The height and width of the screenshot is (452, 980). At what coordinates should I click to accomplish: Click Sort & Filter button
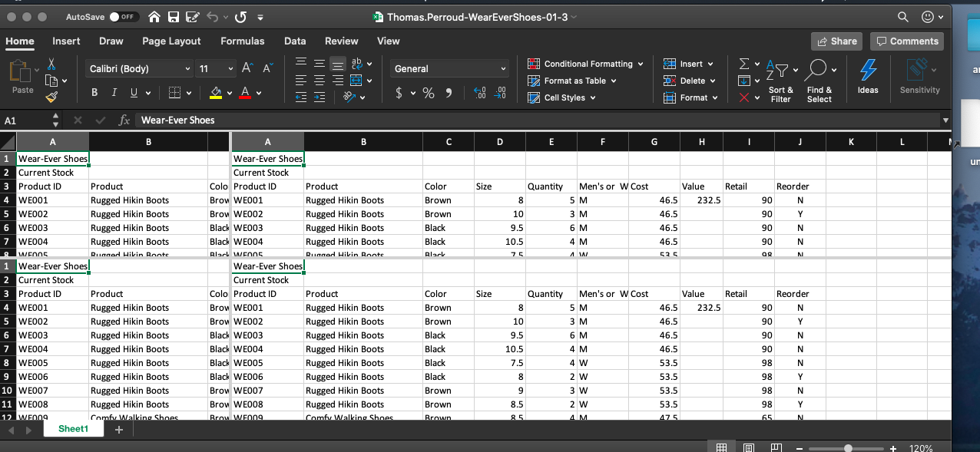781,80
